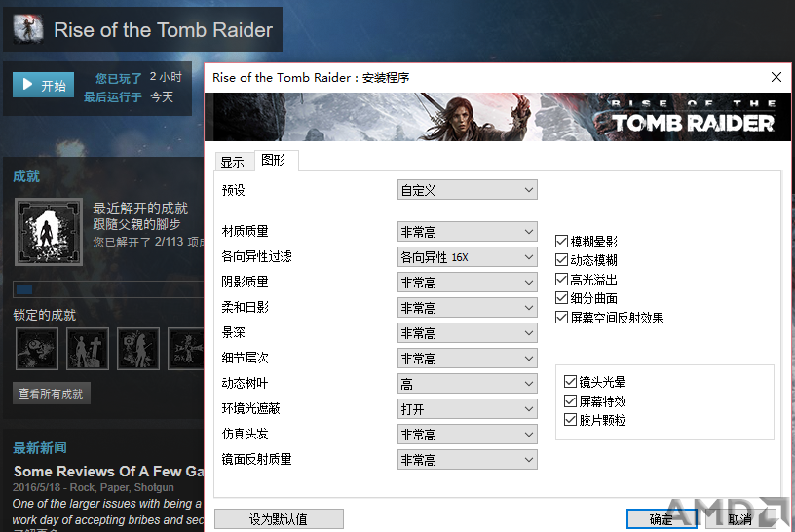Click the 2016/5/18 Rock, Paper, Shotgun news source line
The width and height of the screenshot is (795, 532).
94,487
